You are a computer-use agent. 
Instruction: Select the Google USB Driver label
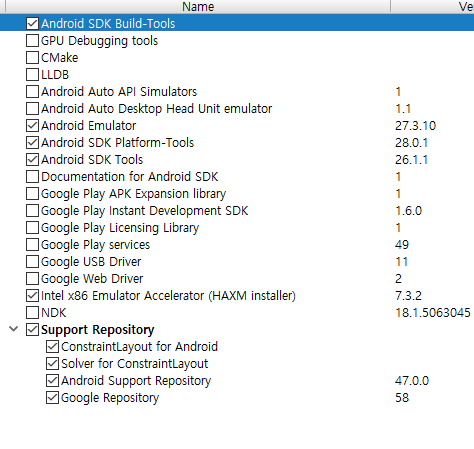pos(91,262)
